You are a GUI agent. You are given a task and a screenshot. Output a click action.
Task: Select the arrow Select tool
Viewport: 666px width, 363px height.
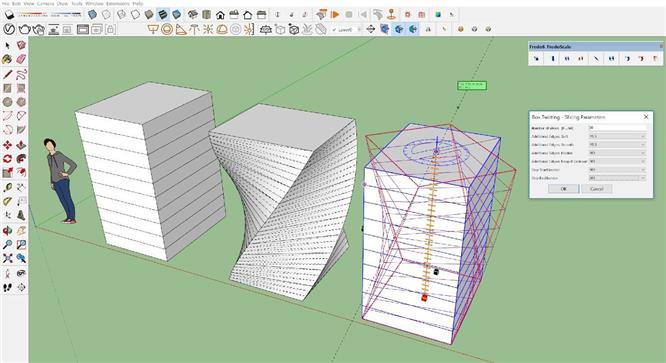pyautogui.click(x=7, y=45)
